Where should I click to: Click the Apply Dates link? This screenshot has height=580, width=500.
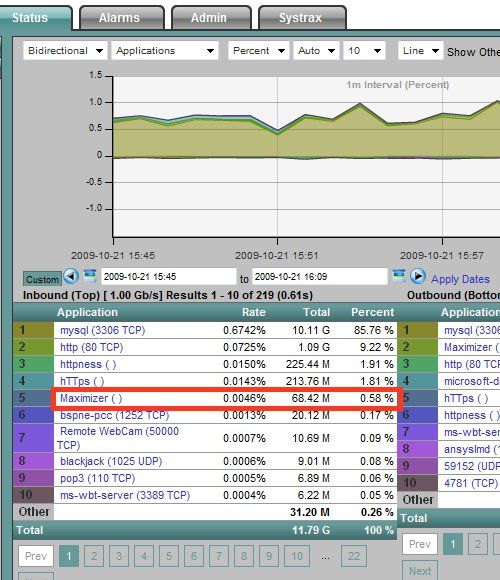click(x=460, y=279)
